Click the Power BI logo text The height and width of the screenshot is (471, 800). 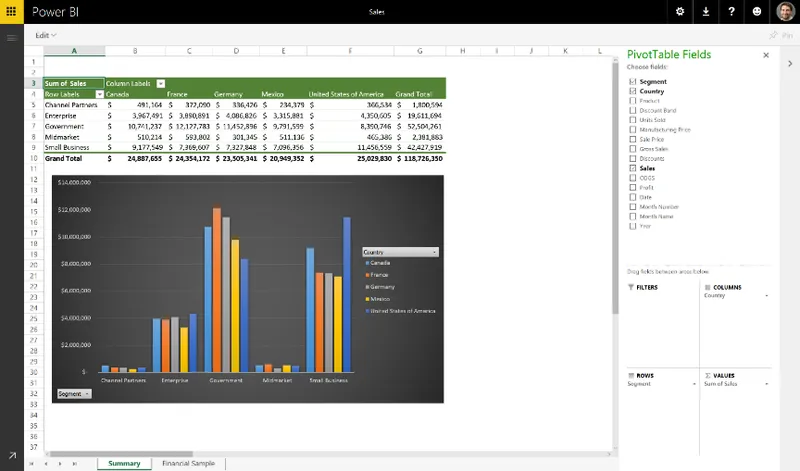coord(55,12)
